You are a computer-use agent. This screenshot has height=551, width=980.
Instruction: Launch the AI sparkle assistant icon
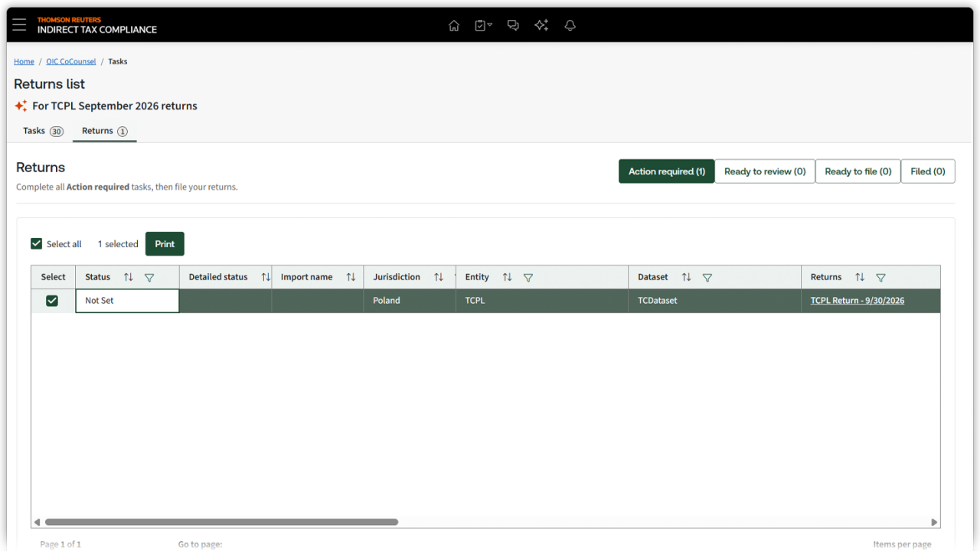541,25
